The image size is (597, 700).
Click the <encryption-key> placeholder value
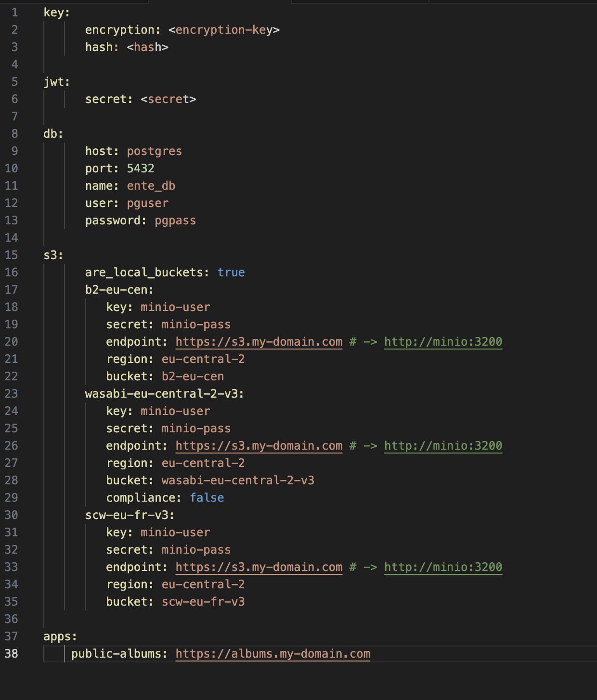tap(224, 30)
